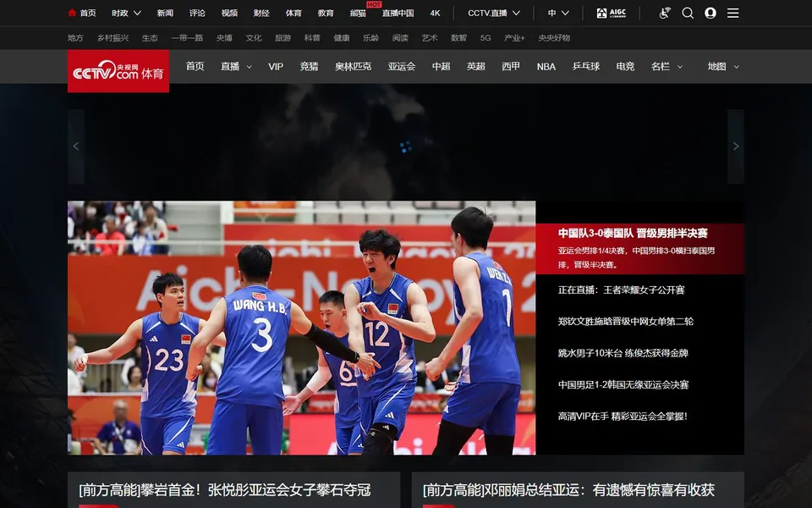This screenshot has width=812, height=508.
Task: Open 体育 in top navigation
Action: (x=294, y=13)
